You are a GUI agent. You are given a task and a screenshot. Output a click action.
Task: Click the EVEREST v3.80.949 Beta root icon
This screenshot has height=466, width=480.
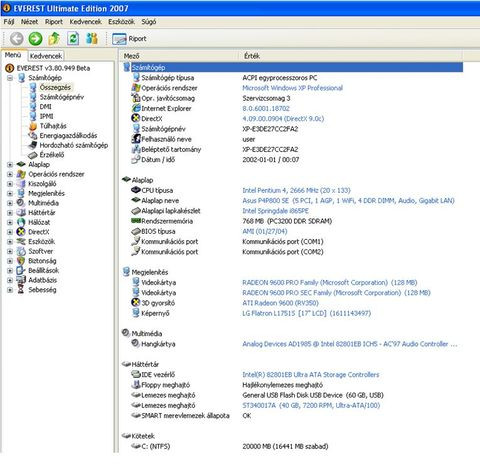[x=10, y=68]
